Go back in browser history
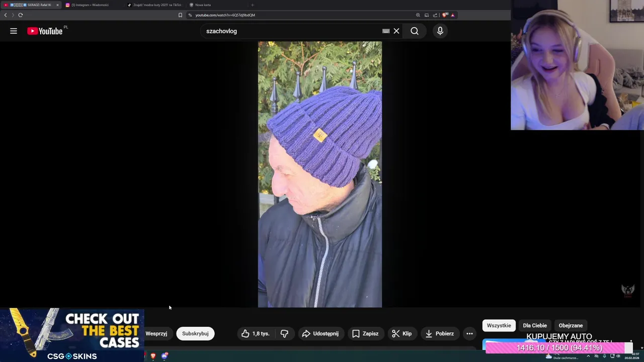 (6, 15)
